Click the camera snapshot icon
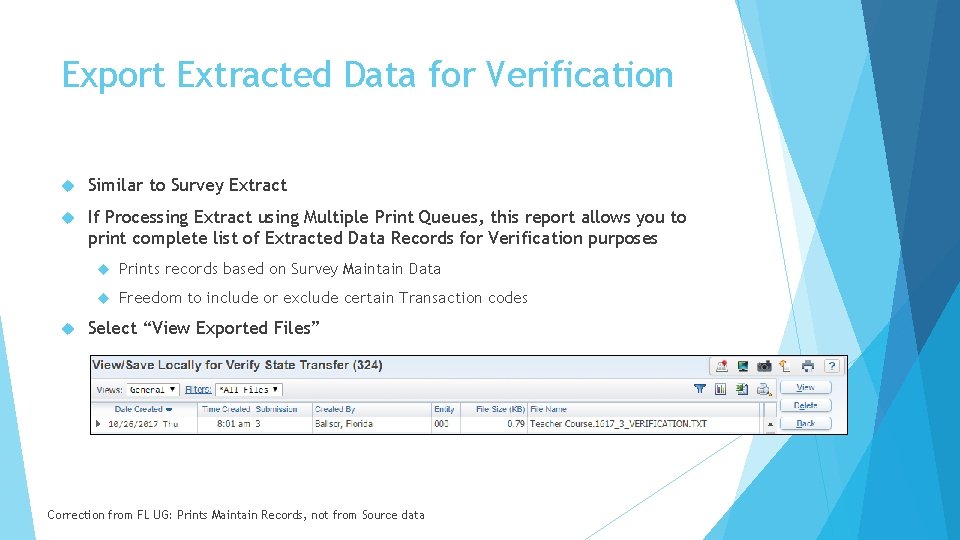Screen dimensions: 960x540 764,366
